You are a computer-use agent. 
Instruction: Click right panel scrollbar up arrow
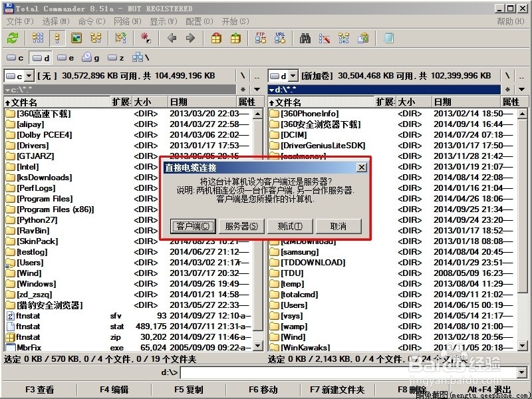point(523,114)
